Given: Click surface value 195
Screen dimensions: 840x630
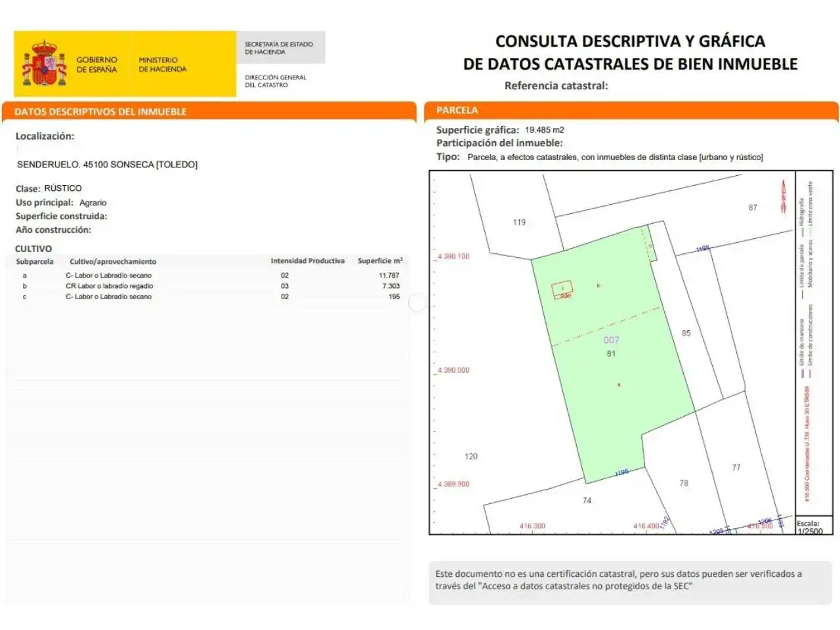Looking at the screenshot, I should tap(394, 297).
